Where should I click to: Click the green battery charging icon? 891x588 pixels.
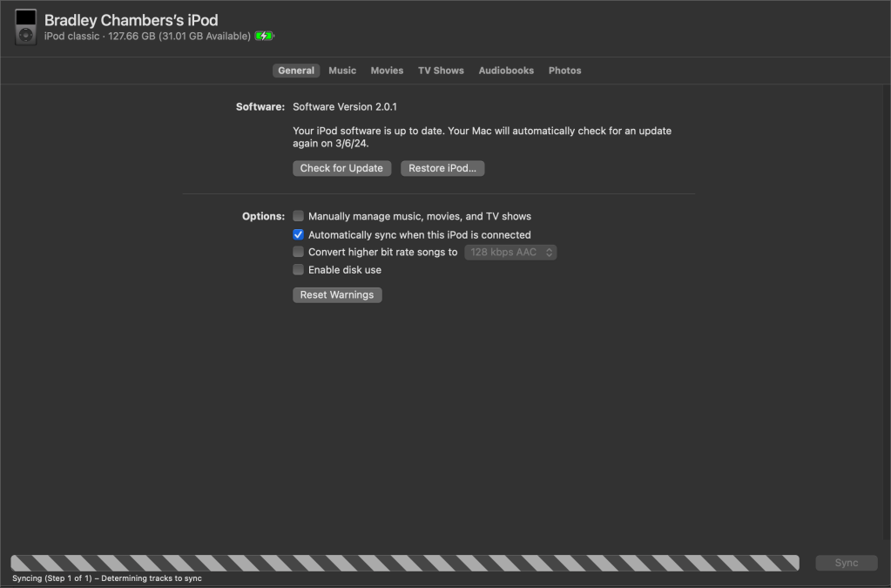(x=264, y=37)
